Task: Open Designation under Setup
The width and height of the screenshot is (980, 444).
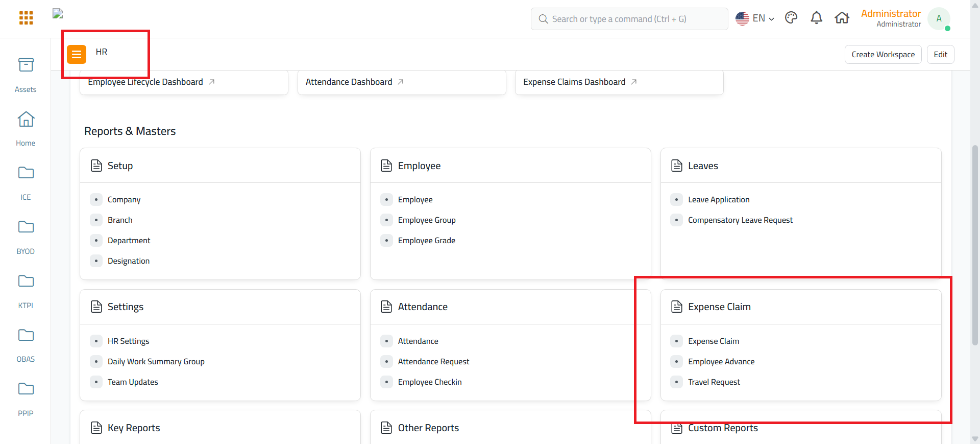Action: [129, 261]
